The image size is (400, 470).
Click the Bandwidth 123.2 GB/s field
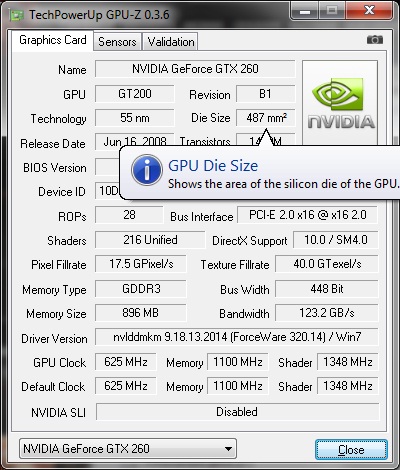[327, 313]
